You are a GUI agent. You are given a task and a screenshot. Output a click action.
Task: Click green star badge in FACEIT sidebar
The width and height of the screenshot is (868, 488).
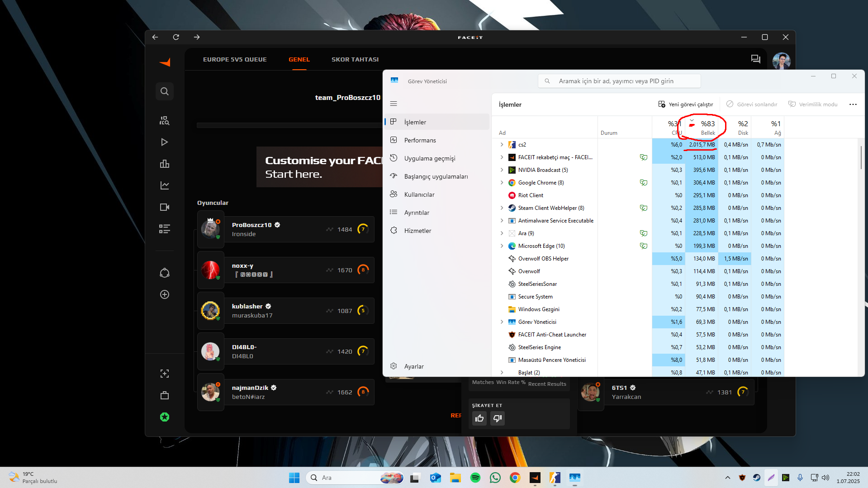[165, 417]
